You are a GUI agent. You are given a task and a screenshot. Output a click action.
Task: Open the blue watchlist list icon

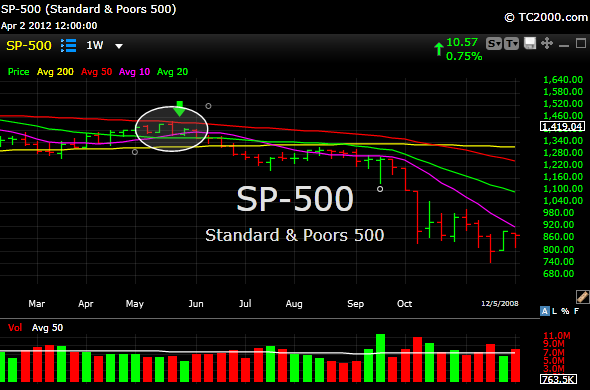point(68,46)
